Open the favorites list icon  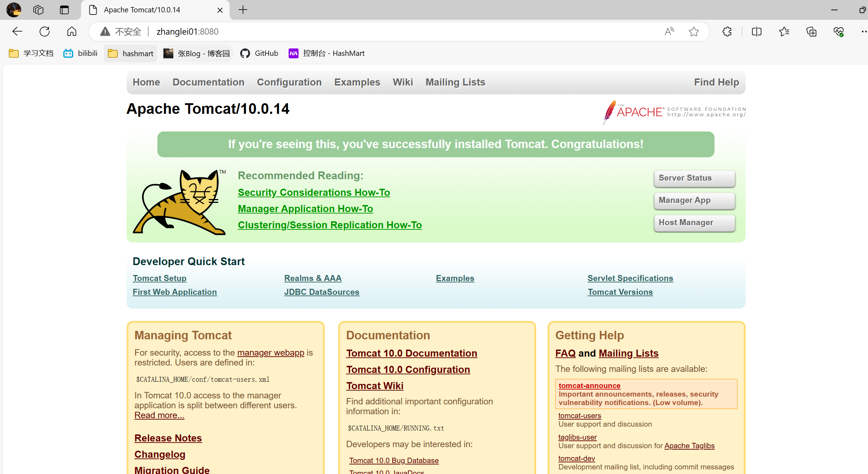point(784,31)
